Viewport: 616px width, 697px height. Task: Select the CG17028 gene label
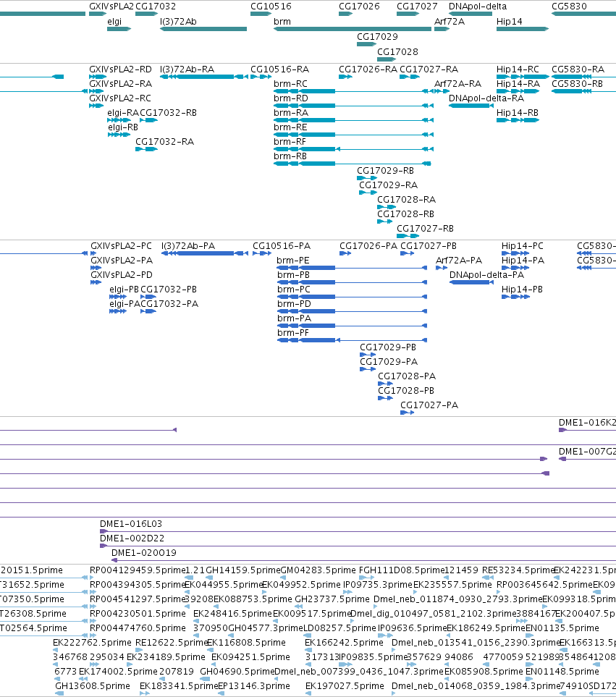398,51
